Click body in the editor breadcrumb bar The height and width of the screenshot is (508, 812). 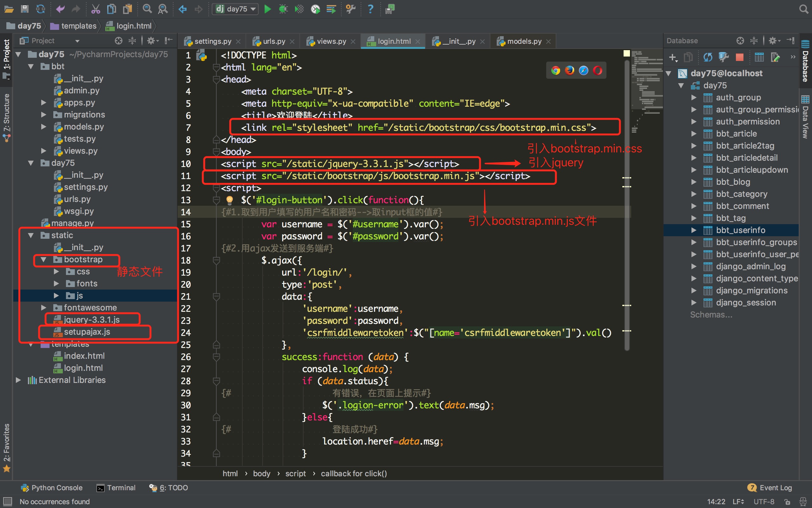pyautogui.click(x=261, y=473)
